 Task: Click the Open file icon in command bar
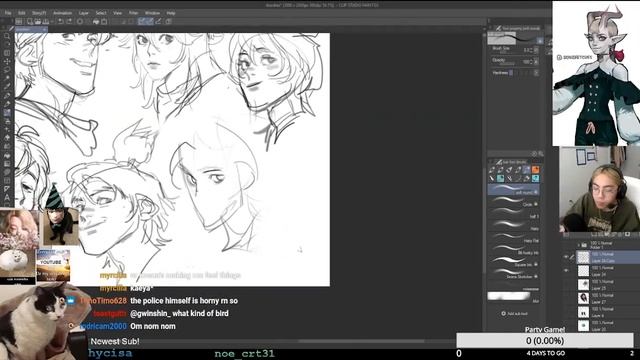[38, 21]
